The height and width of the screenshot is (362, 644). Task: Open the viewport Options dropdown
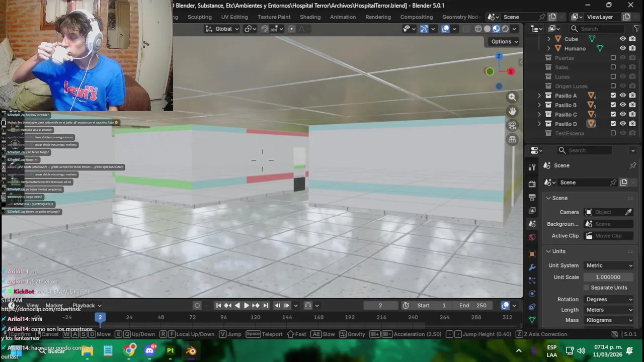coord(505,41)
